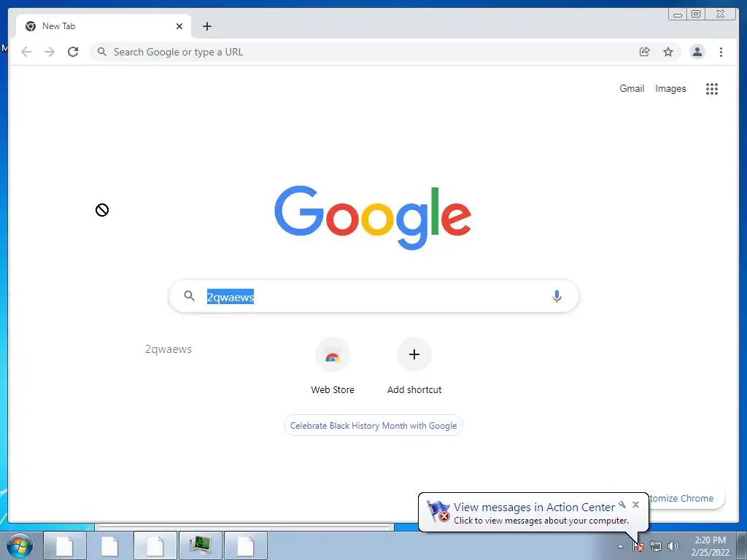Open the Windows Start button
Viewport: 747px width, 560px height.
[20, 545]
